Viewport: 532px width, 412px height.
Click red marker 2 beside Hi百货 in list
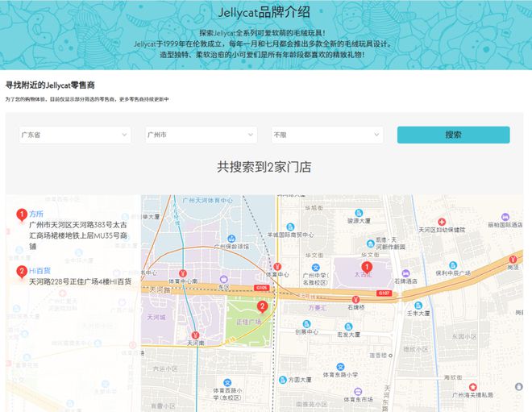[x=22, y=272]
